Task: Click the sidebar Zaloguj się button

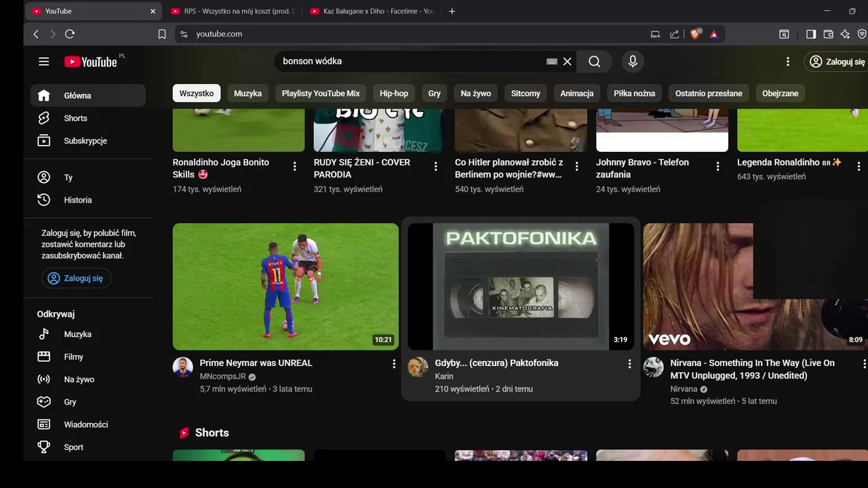Action: [x=77, y=279]
